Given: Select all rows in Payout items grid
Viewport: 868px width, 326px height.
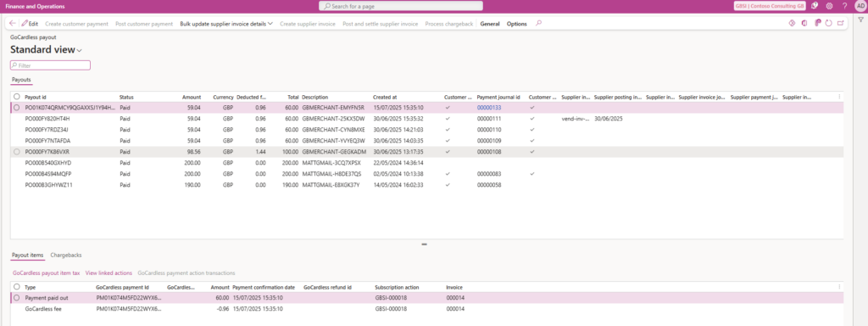Looking at the screenshot, I should (17, 287).
